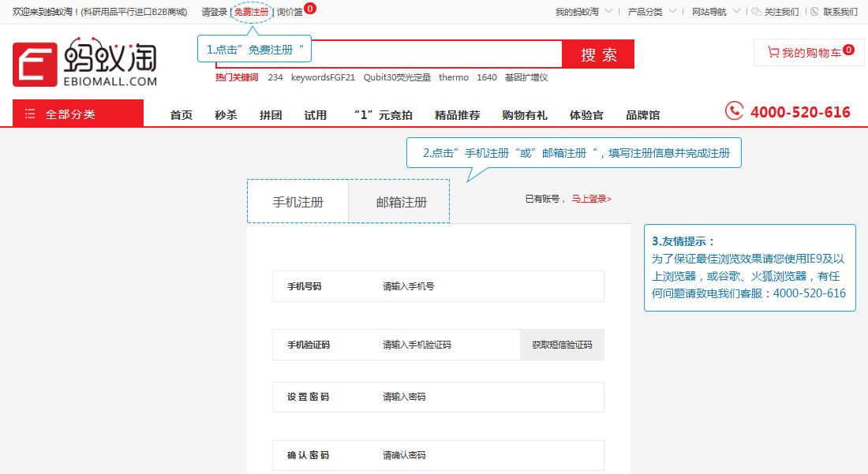
Task: Click the 免费注册 link
Action: 251,12
